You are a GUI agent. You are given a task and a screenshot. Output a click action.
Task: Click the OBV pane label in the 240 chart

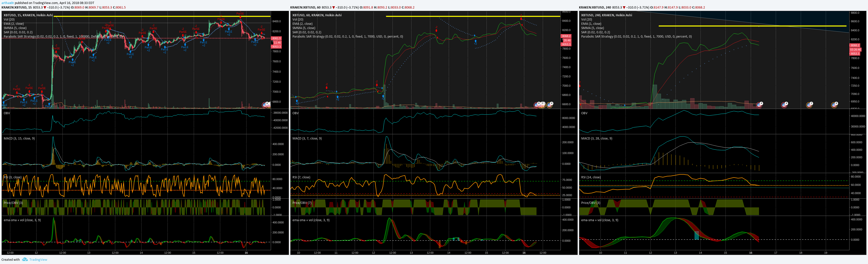584,113
